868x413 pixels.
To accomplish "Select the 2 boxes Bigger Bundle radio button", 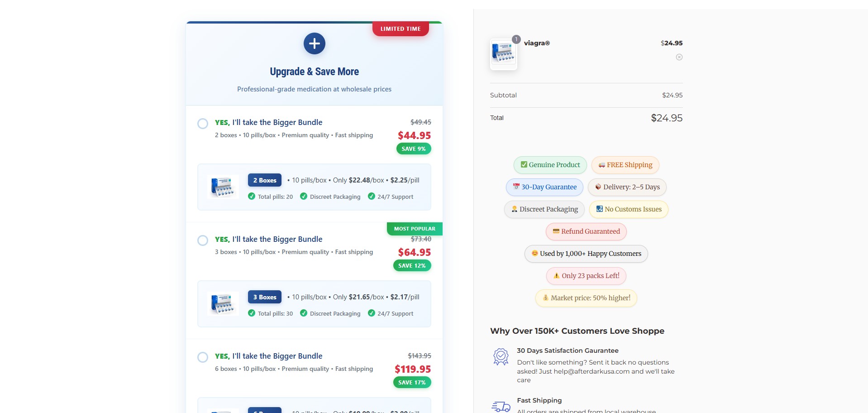I will tap(203, 124).
